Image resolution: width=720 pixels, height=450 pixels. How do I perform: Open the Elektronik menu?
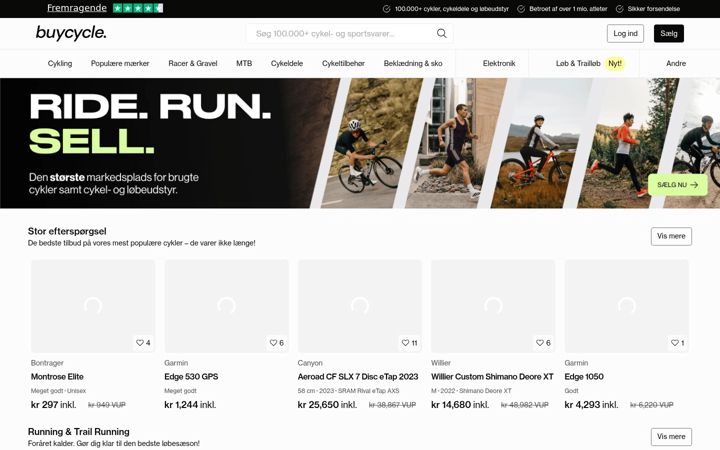tap(499, 63)
